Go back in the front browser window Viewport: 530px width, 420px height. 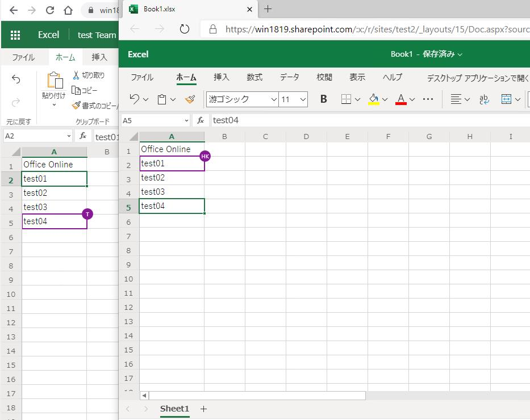coord(135,29)
